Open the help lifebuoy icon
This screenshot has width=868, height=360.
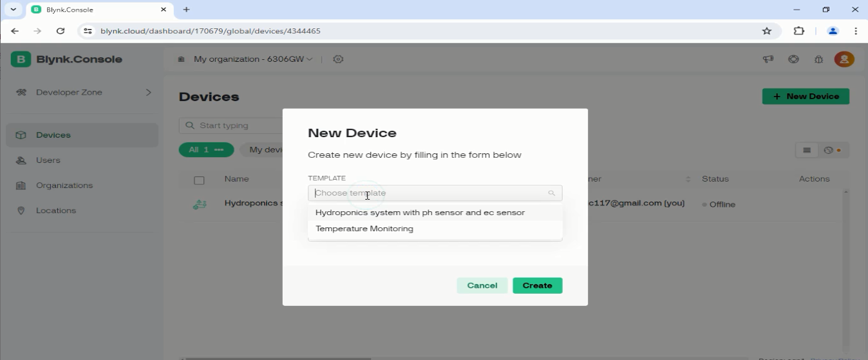[x=793, y=59]
